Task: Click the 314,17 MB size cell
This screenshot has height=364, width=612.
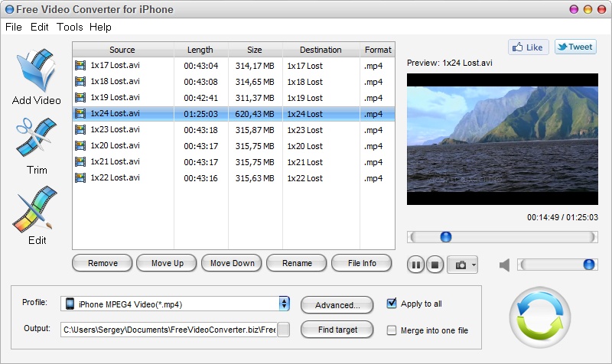Action: [x=255, y=66]
